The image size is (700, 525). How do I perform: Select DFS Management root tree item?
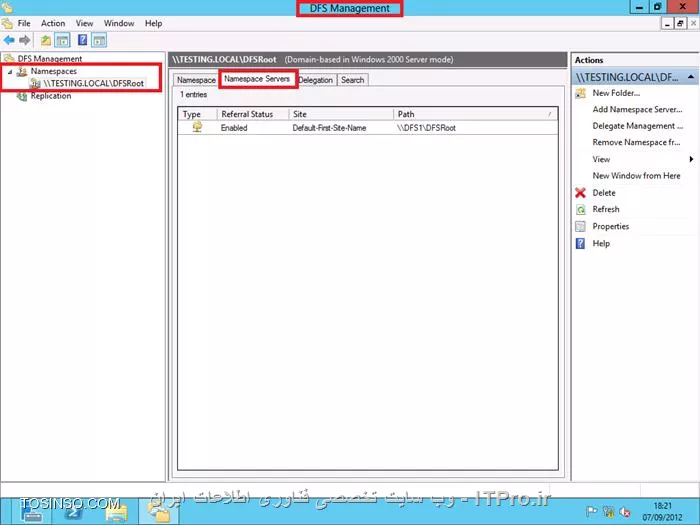[49, 58]
